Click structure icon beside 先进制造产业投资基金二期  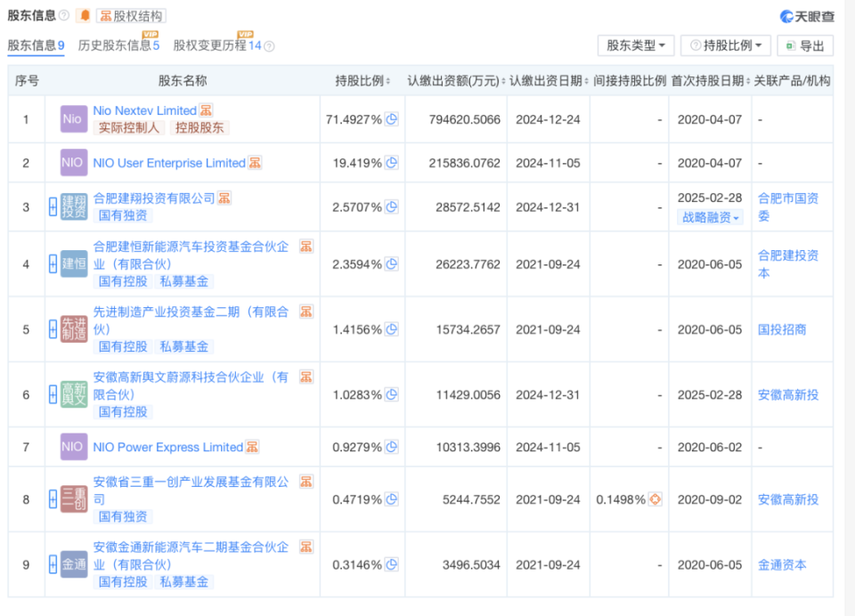pos(305,312)
